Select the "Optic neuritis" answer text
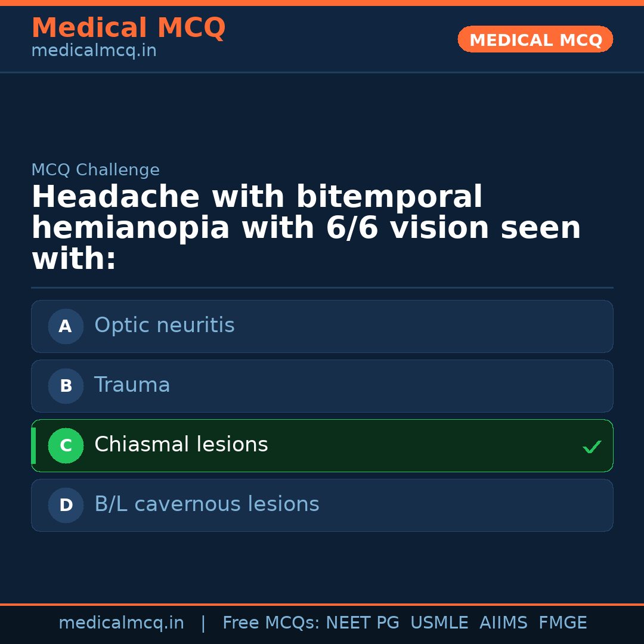The image size is (644, 644). 165,326
